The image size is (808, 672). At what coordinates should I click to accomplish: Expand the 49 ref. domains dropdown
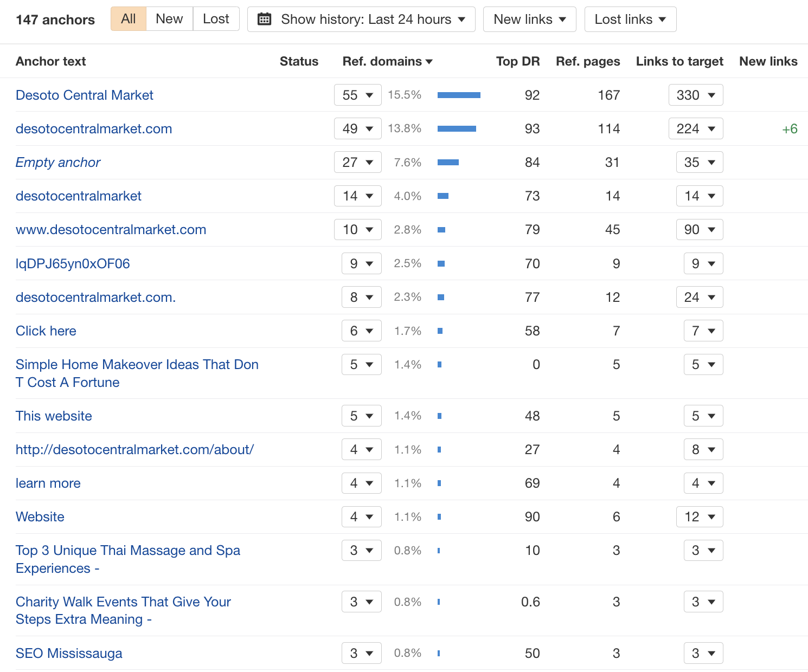click(x=358, y=128)
